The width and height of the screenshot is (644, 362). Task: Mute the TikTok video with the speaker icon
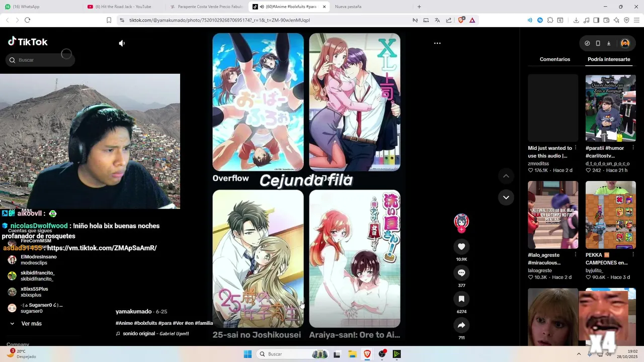click(x=122, y=43)
